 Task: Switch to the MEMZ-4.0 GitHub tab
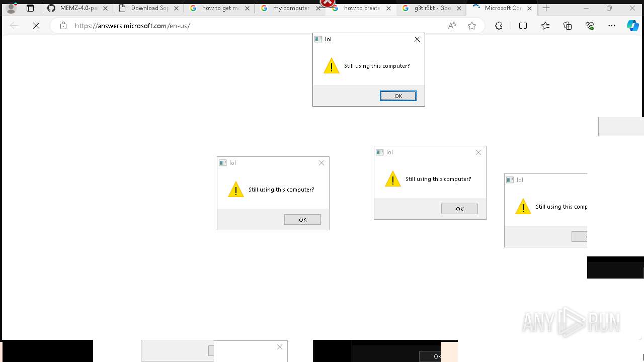click(77, 8)
